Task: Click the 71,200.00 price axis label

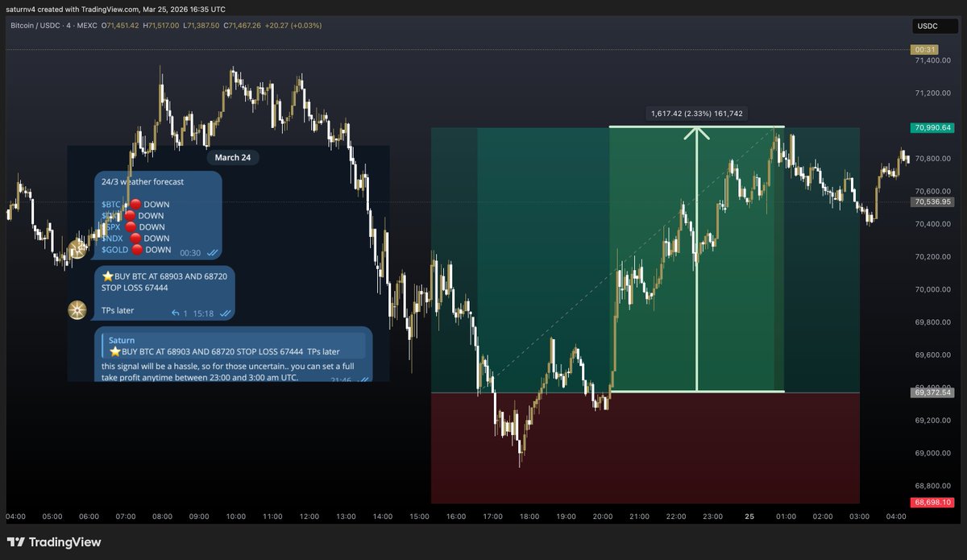Action: pos(932,93)
